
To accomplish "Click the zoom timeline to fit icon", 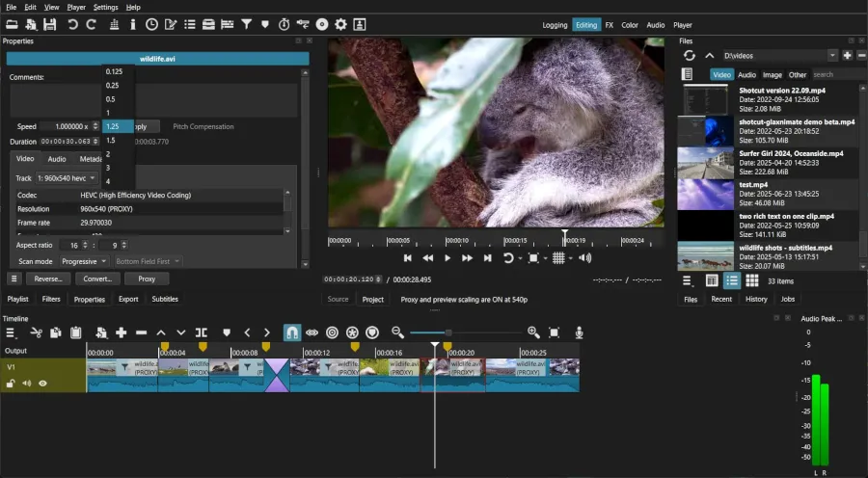I will click(555, 332).
